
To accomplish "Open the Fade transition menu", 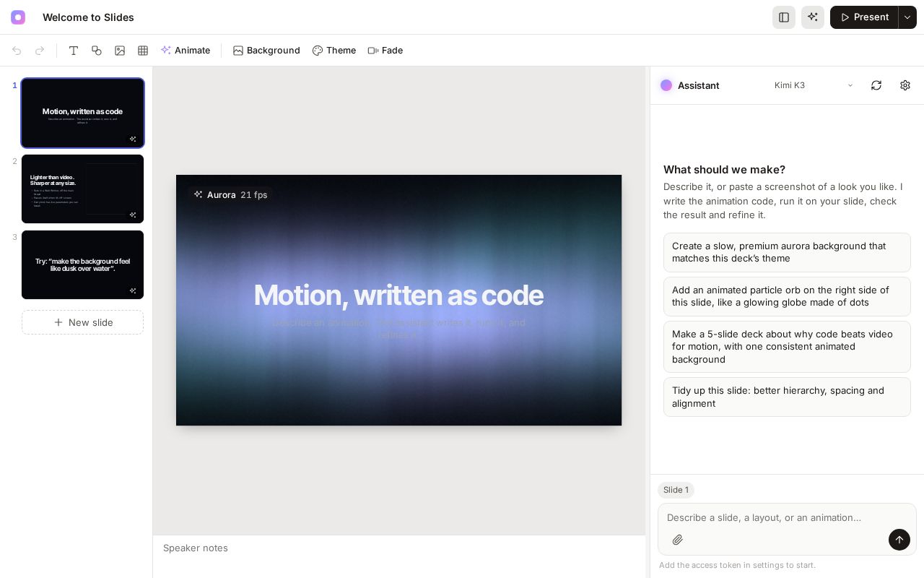I will [x=385, y=51].
